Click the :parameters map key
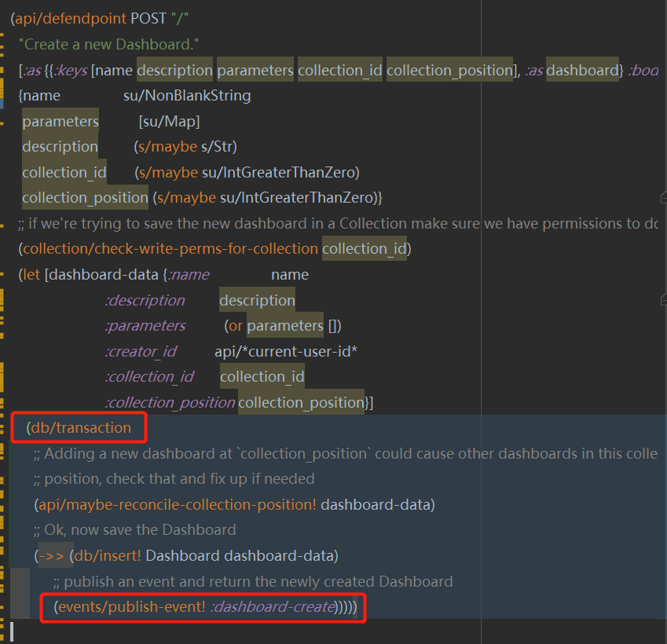Viewport: 667px width, 644px height. (145, 326)
